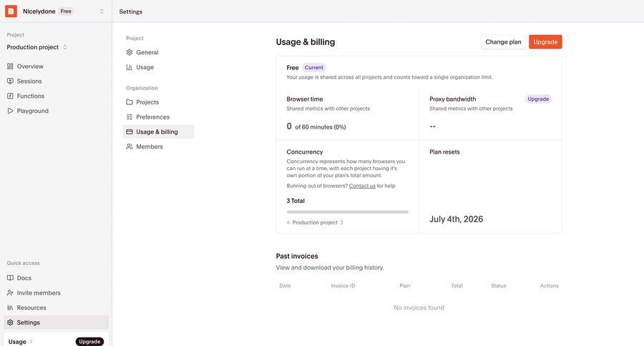Click the Sessions monitor icon
This screenshot has height=346, width=644.
(10, 81)
